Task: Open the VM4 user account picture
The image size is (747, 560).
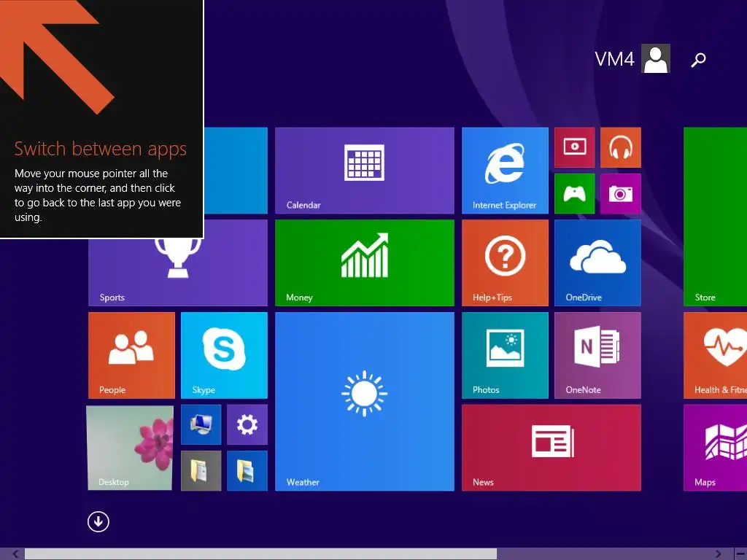Action: coord(656,58)
